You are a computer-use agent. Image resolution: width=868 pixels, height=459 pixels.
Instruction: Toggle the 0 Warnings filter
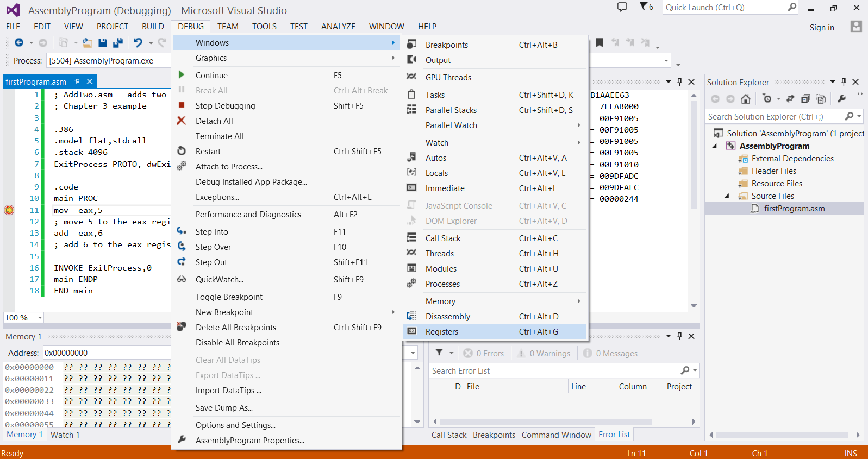544,353
